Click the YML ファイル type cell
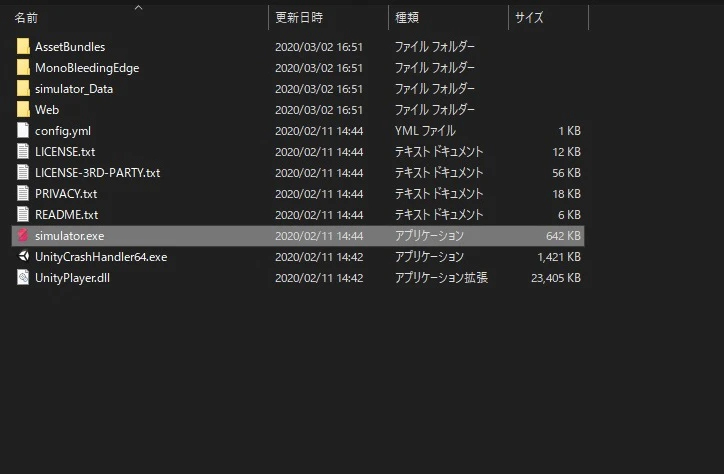Image resolution: width=724 pixels, height=474 pixels. (x=425, y=131)
